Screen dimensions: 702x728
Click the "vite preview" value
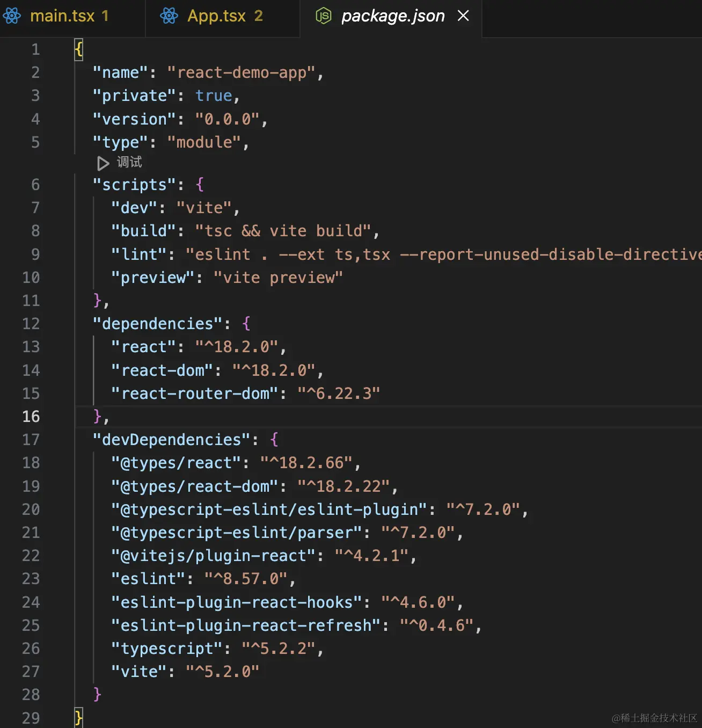(x=278, y=278)
